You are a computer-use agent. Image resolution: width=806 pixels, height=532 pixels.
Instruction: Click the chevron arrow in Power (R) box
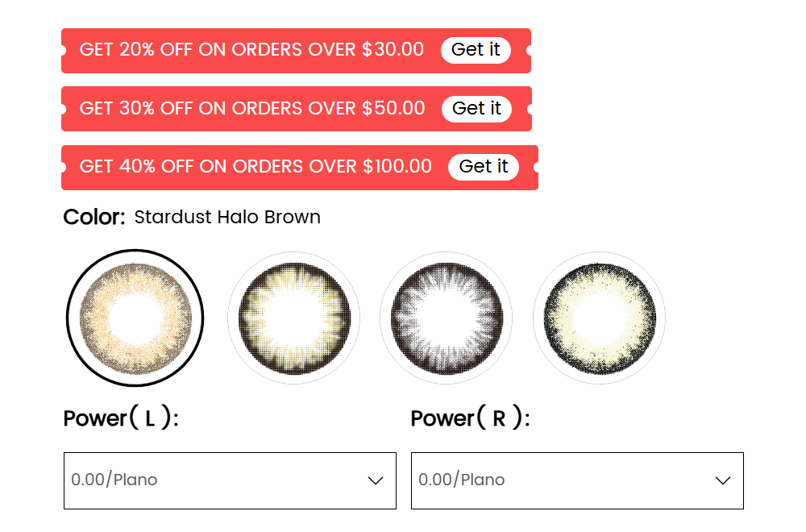tap(723, 480)
